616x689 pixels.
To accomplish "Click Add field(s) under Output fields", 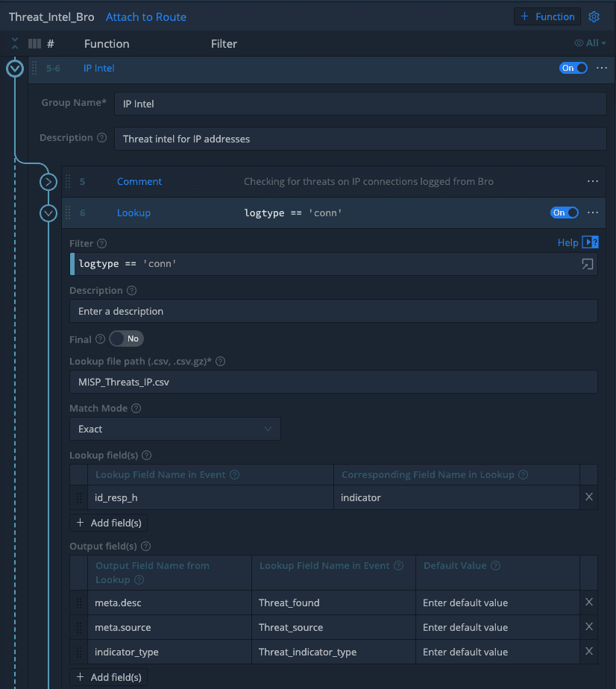I will pos(109,677).
